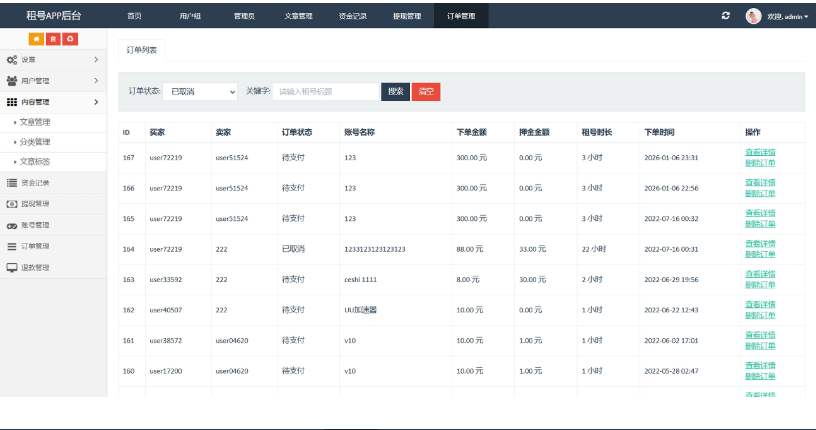Click 查看详情 for order 166

click(x=760, y=183)
